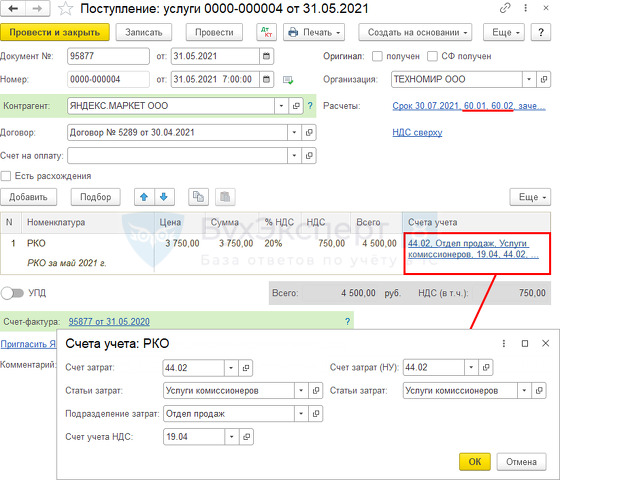Click the green-arrow icon beside Номер date
Viewport: 640px width, 480px height.
[288, 80]
